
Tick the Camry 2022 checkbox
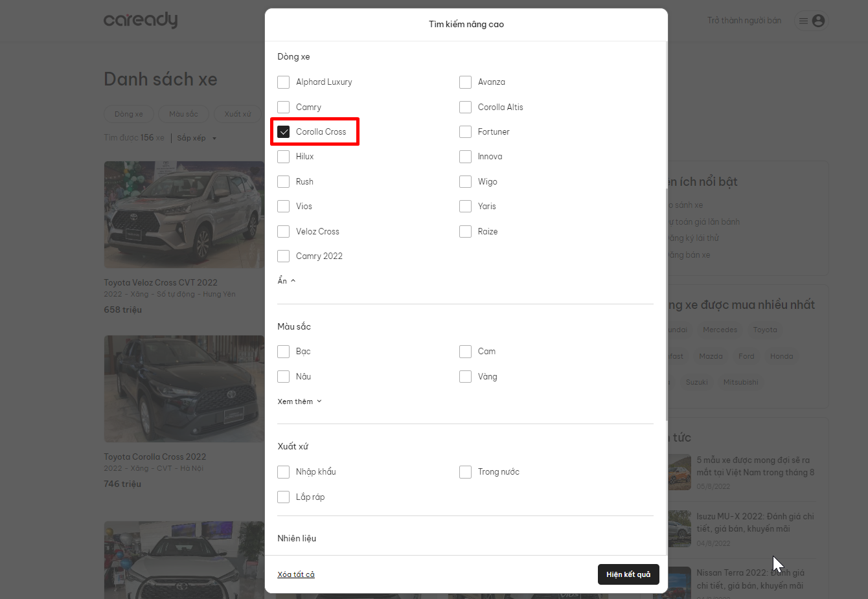[283, 256]
